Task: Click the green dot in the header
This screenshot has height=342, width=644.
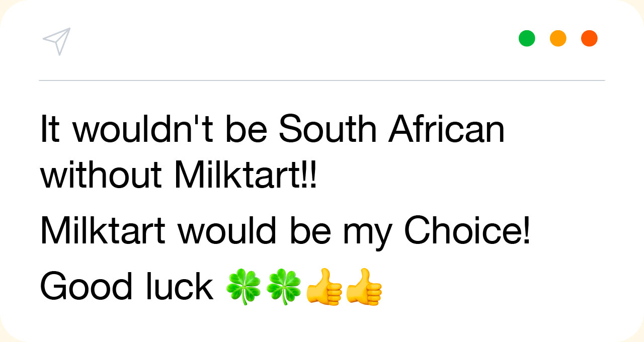Action: pyautogui.click(x=527, y=38)
